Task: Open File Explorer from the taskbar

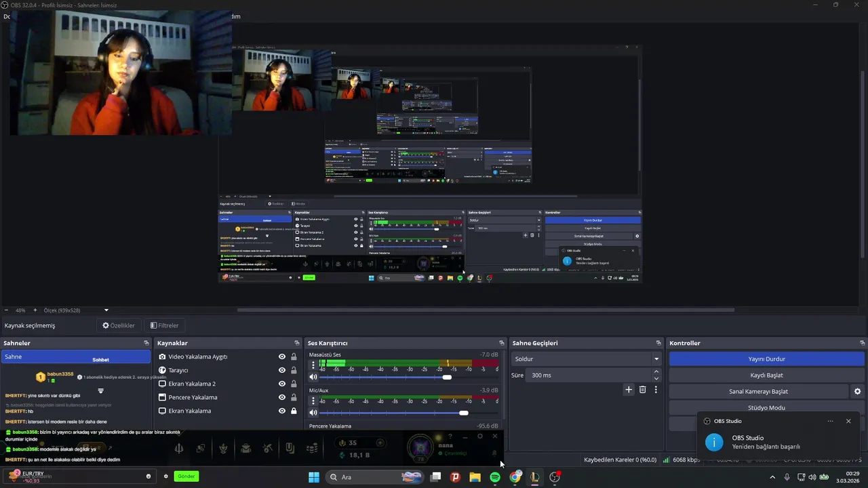Action: click(x=475, y=477)
